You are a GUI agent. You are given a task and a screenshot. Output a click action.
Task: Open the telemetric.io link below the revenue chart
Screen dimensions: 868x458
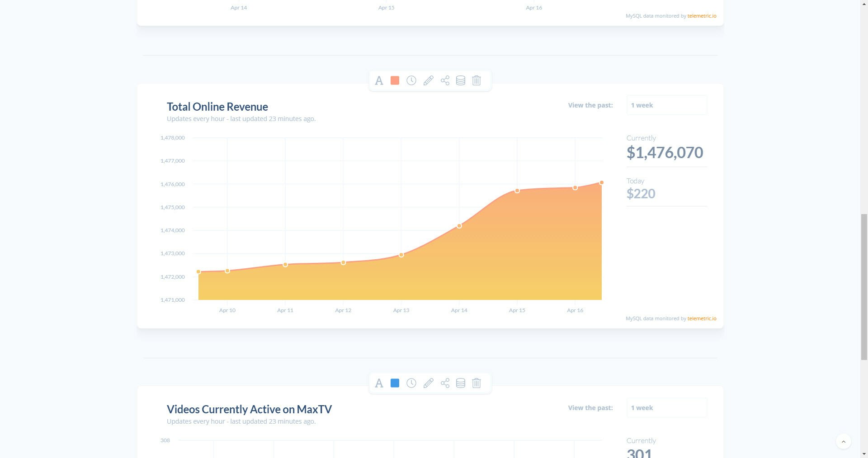[x=701, y=318]
